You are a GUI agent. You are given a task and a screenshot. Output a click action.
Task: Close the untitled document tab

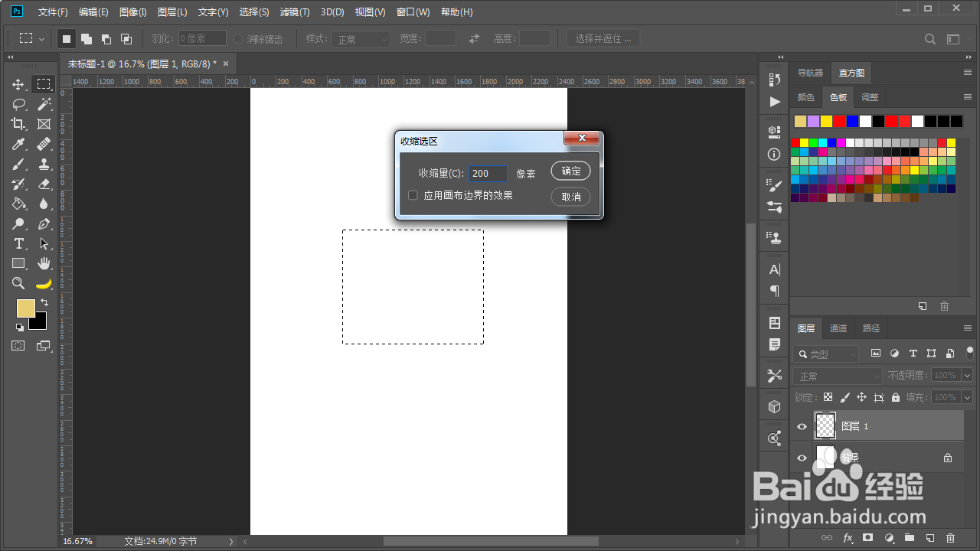click(x=226, y=64)
